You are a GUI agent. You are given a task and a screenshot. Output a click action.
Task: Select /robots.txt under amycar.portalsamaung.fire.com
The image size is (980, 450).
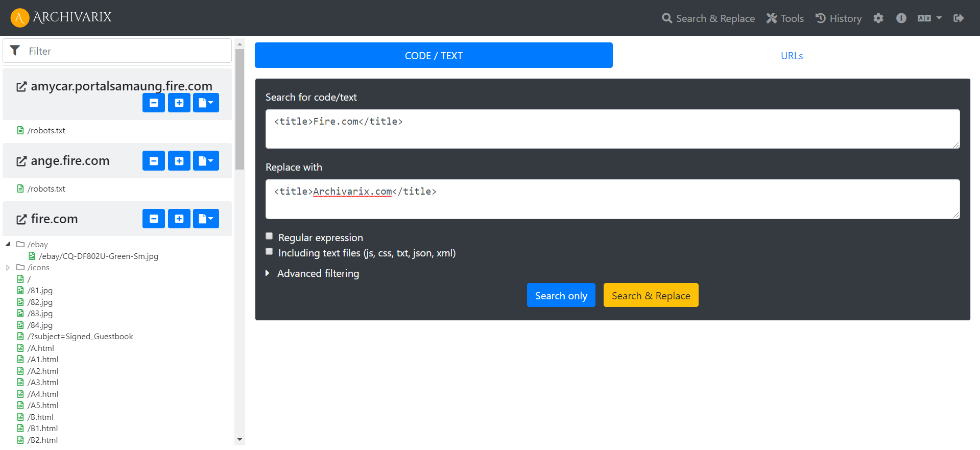(46, 130)
